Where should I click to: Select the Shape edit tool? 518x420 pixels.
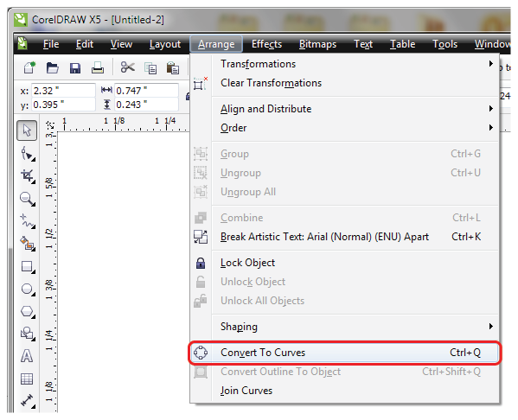tap(27, 153)
